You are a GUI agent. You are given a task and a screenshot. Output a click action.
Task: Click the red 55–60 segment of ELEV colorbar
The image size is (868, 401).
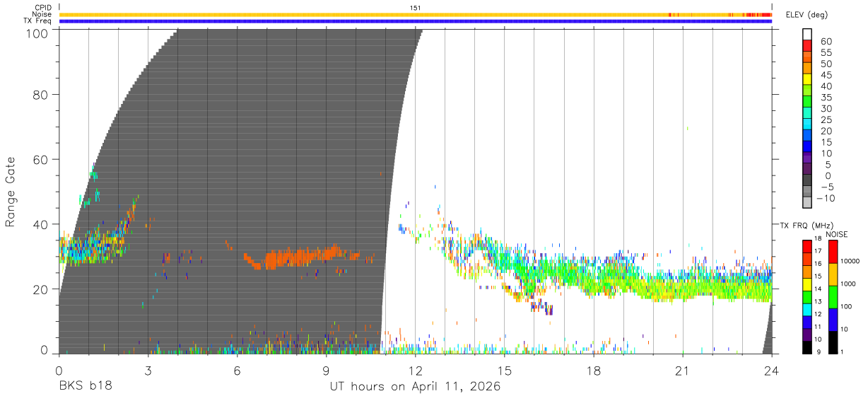point(808,46)
